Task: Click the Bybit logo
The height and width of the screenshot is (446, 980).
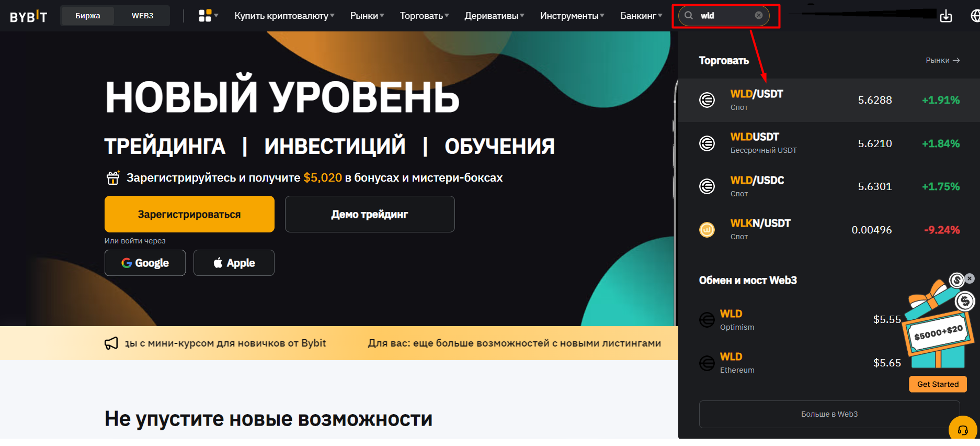Action: click(x=28, y=16)
